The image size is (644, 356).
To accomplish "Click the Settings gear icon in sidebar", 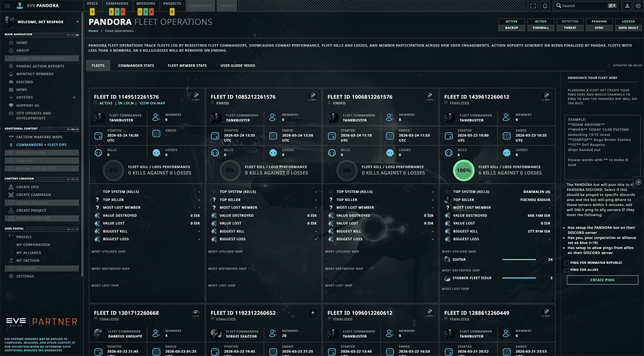I will pos(11,276).
